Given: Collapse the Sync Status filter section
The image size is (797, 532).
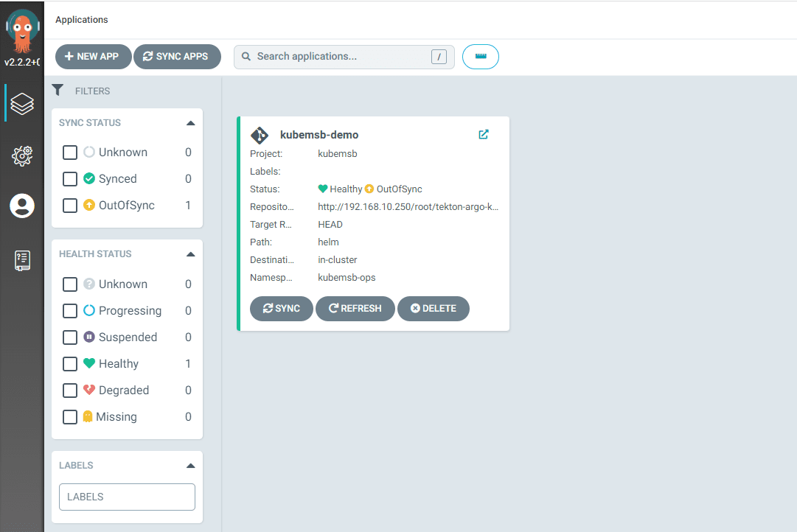Looking at the screenshot, I should pos(191,123).
